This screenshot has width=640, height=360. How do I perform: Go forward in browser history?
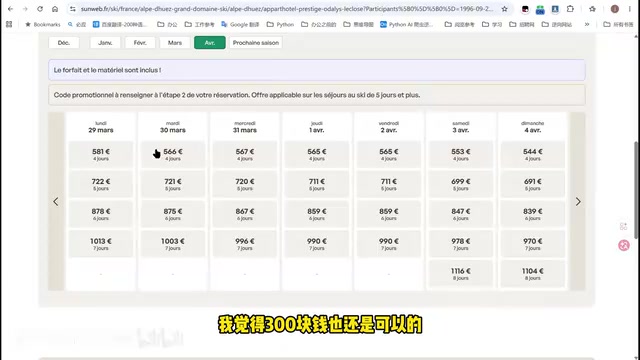(x=25, y=9)
